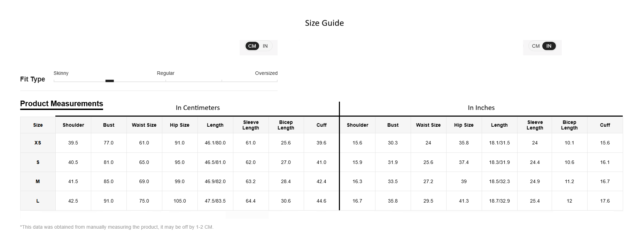Image resolution: width=644 pixels, height=244 pixels.
Task: Select the M size row label
Action: click(38, 181)
